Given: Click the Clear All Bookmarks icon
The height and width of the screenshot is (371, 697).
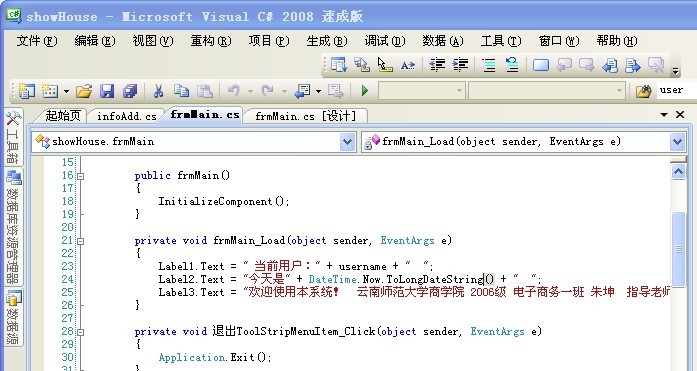Looking at the screenshot, I should (x=656, y=65).
